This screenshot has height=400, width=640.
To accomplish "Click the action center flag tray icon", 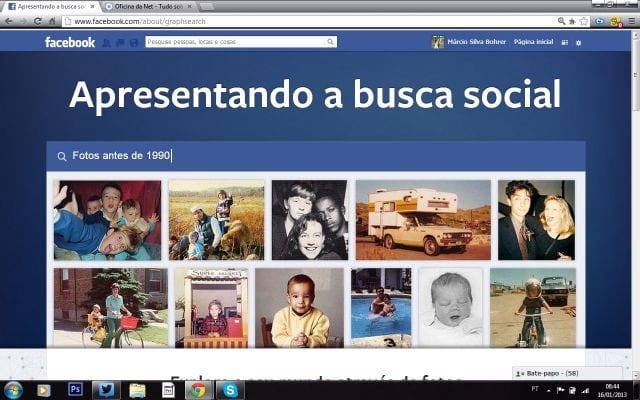I will (560, 391).
